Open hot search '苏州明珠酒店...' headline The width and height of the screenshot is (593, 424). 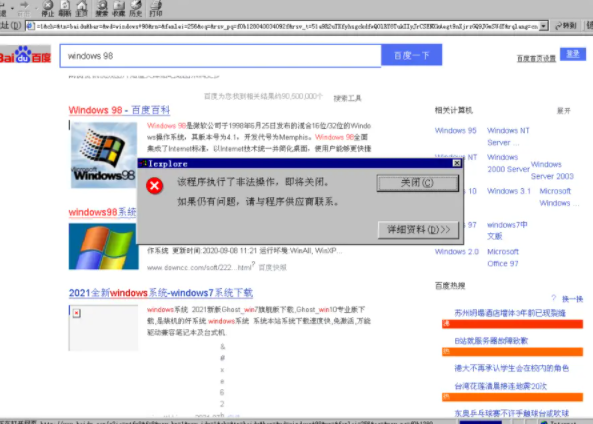click(x=510, y=313)
